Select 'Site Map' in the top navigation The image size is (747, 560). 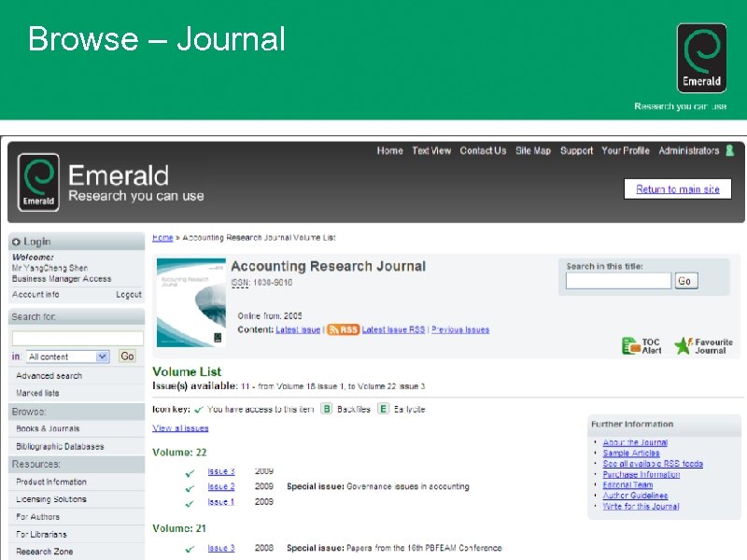(532, 150)
